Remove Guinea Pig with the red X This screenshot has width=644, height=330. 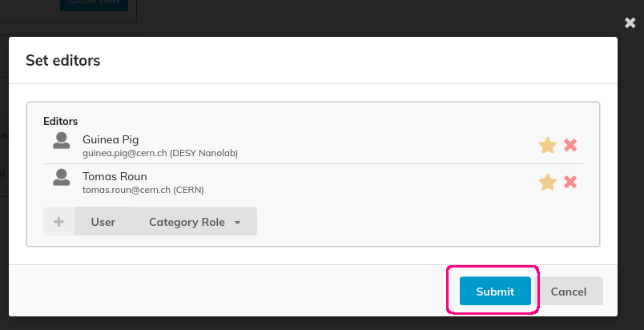(570, 145)
